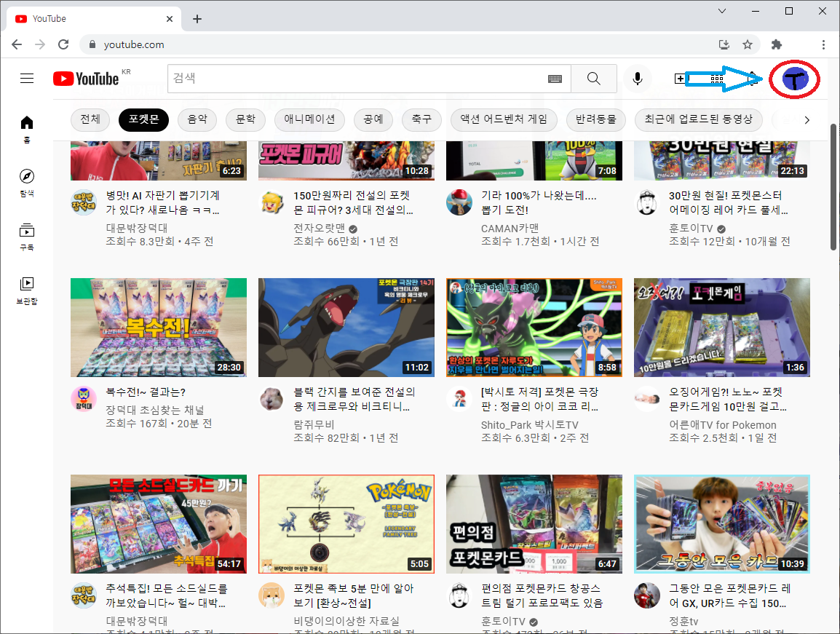Select the 애니메이션 category chip
The height and width of the screenshot is (634, 840).
coord(309,119)
